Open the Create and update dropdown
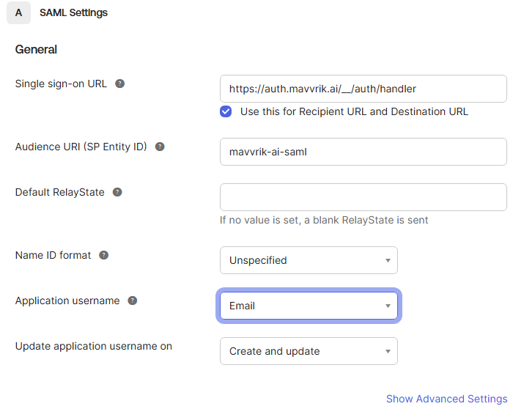The image size is (524, 420). (309, 351)
